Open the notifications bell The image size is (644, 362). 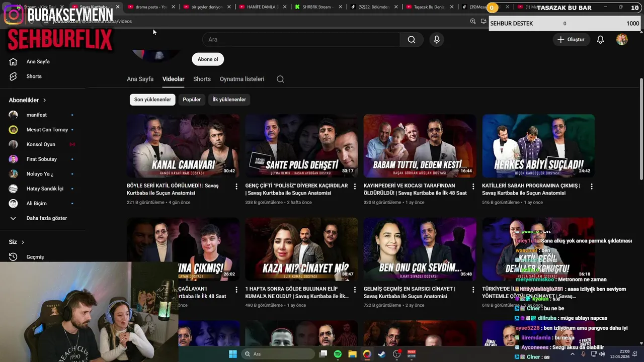[600, 40]
